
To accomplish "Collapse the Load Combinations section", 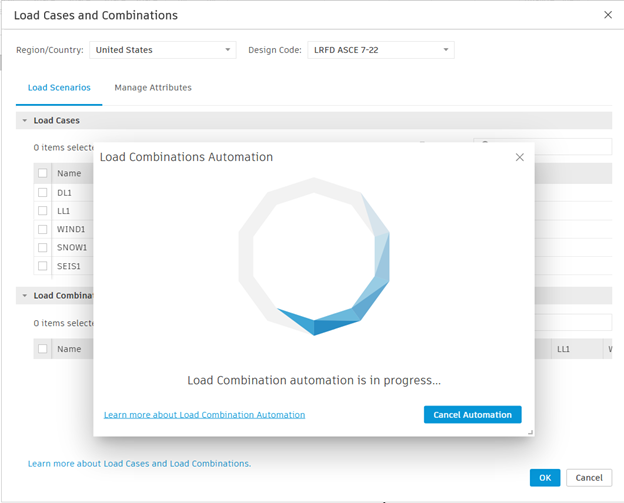I will [x=25, y=296].
